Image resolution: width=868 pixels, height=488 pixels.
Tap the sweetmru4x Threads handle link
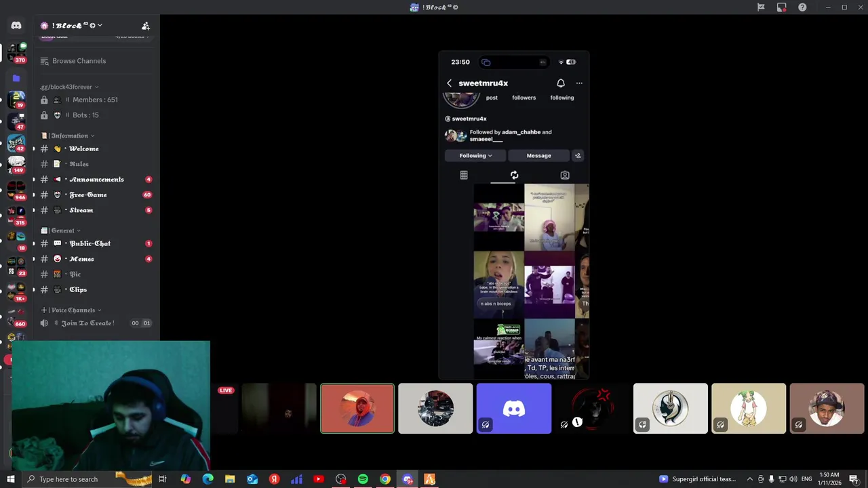[x=465, y=119]
